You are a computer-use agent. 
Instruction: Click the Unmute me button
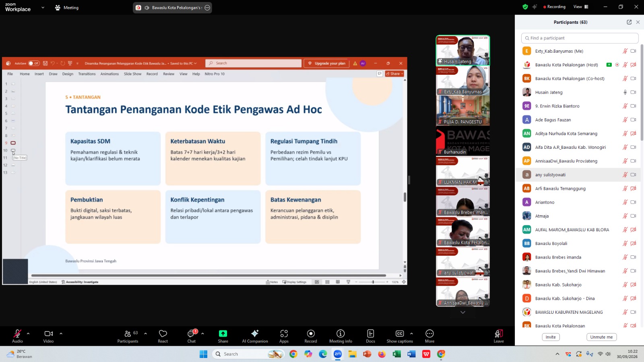click(x=601, y=337)
